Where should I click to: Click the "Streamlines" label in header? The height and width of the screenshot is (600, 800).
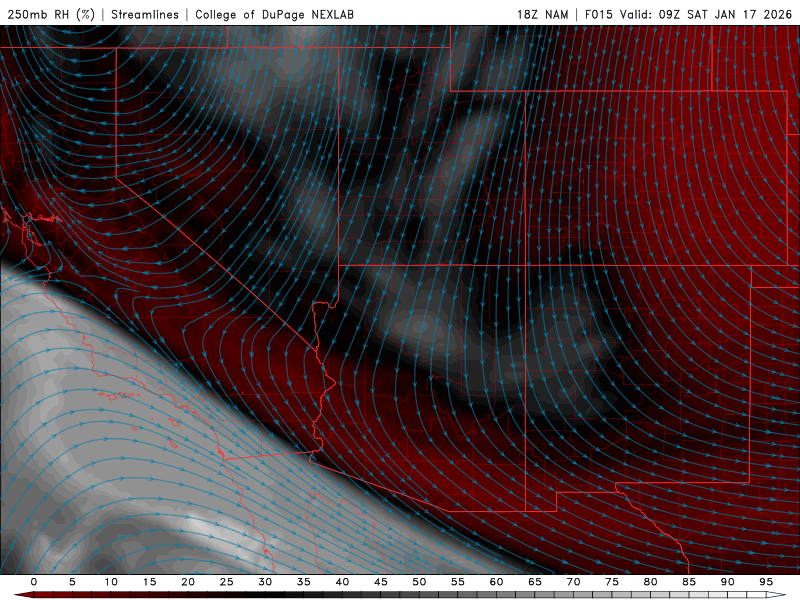click(145, 14)
